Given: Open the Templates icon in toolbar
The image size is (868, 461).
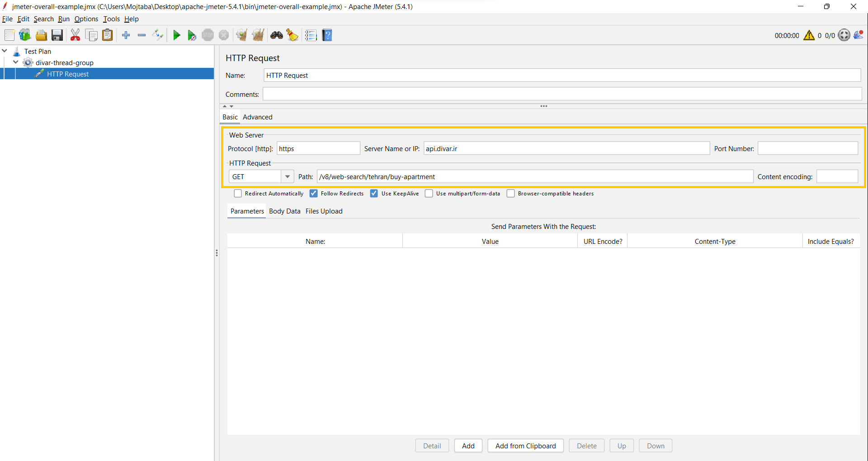Looking at the screenshot, I should pyautogui.click(x=25, y=35).
